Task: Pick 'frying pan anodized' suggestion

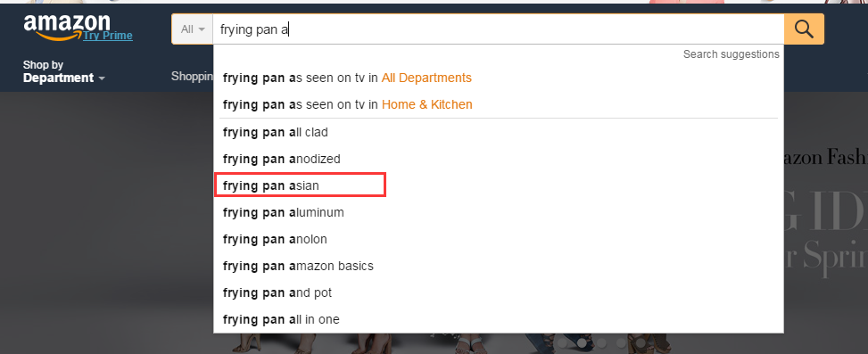Action: (x=498, y=159)
